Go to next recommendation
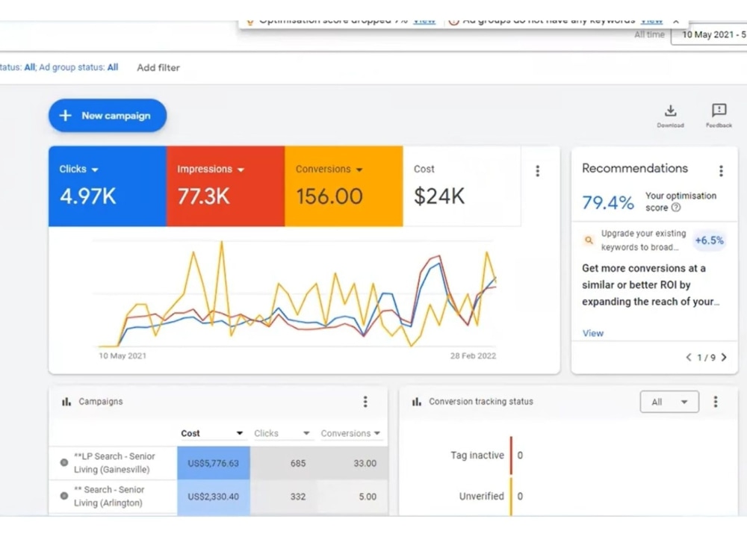The width and height of the screenshot is (747, 560). click(x=724, y=357)
